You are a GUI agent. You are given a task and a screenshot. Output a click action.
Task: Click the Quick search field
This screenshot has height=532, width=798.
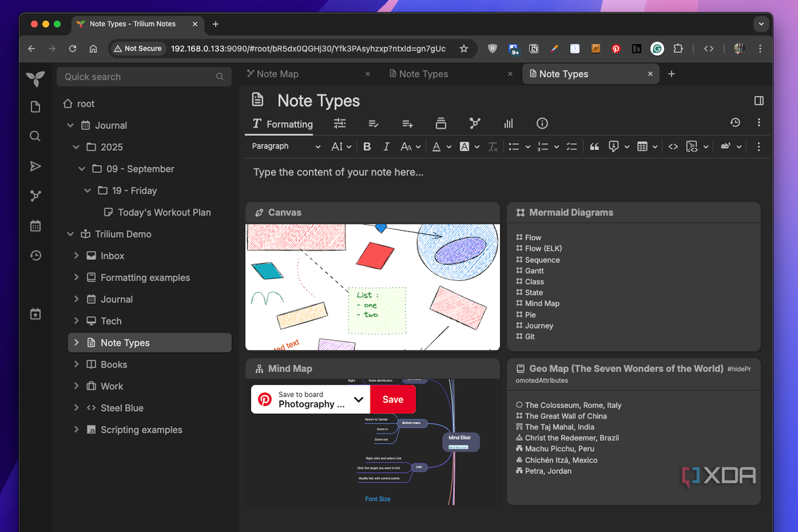[144, 77]
